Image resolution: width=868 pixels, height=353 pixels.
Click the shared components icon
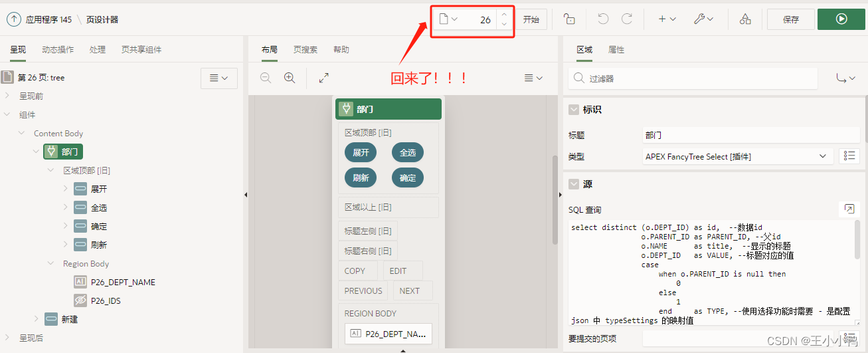point(745,19)
